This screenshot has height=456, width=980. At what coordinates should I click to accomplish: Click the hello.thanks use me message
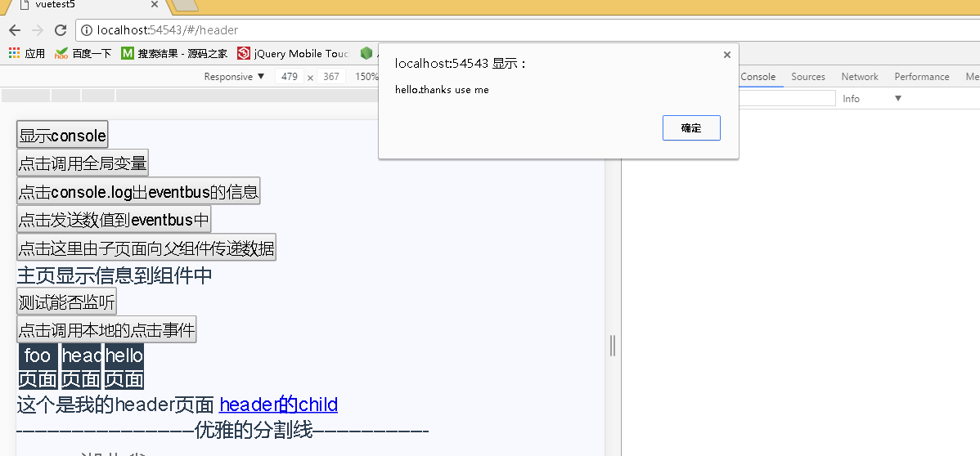point(442,90)
